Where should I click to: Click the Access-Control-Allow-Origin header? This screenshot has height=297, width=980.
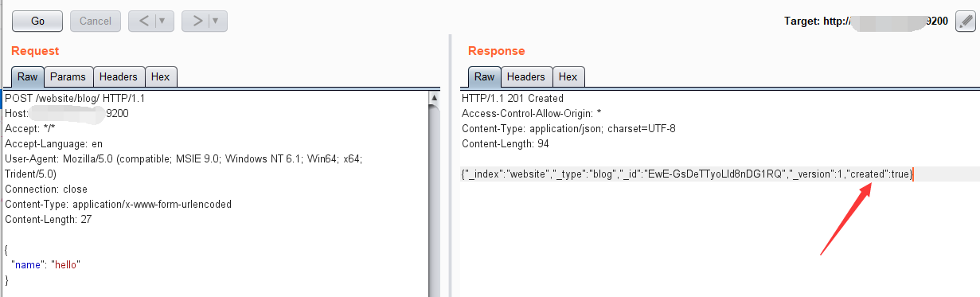pyautogui.click(x=532, y=113)
